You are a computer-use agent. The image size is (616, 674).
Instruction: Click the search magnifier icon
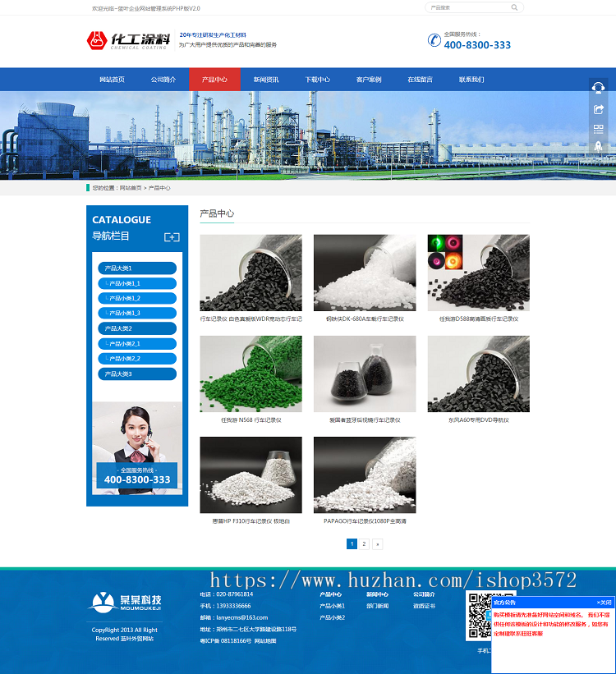tap(514, 7)
